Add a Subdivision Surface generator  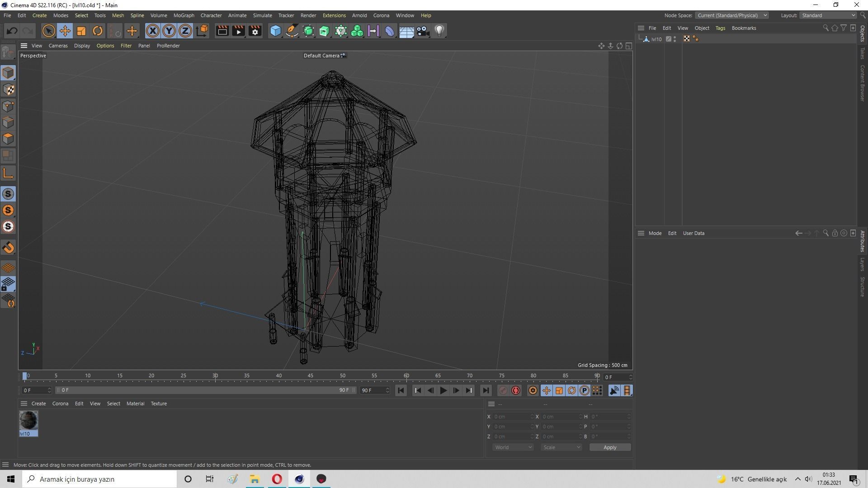[308, 31]
